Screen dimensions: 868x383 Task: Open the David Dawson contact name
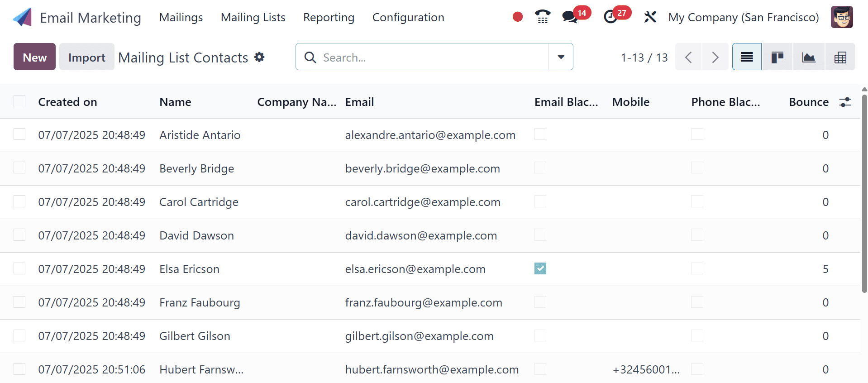(x=196, y=235)
